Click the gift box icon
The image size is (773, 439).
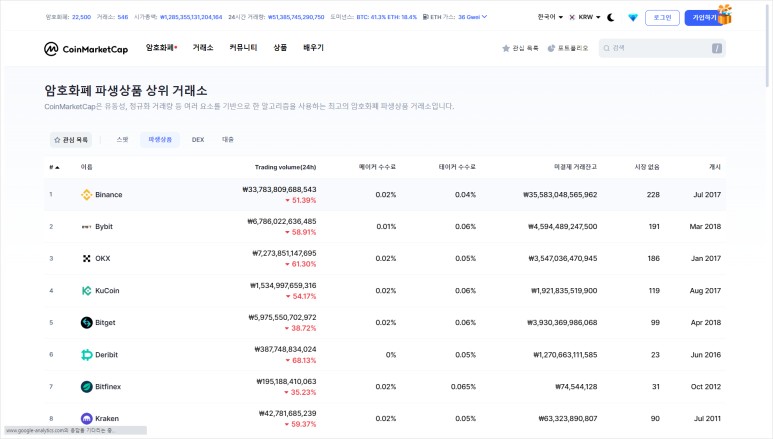point(725,14)
